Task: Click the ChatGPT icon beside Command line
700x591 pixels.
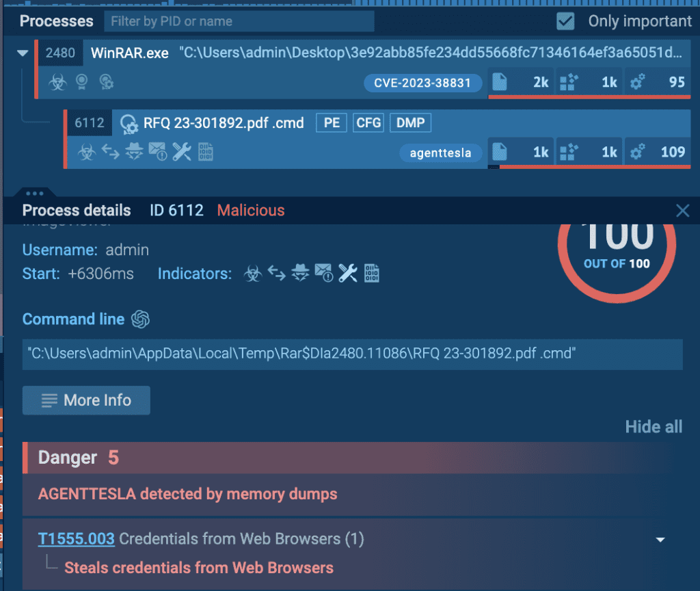Action: [141, 319]
